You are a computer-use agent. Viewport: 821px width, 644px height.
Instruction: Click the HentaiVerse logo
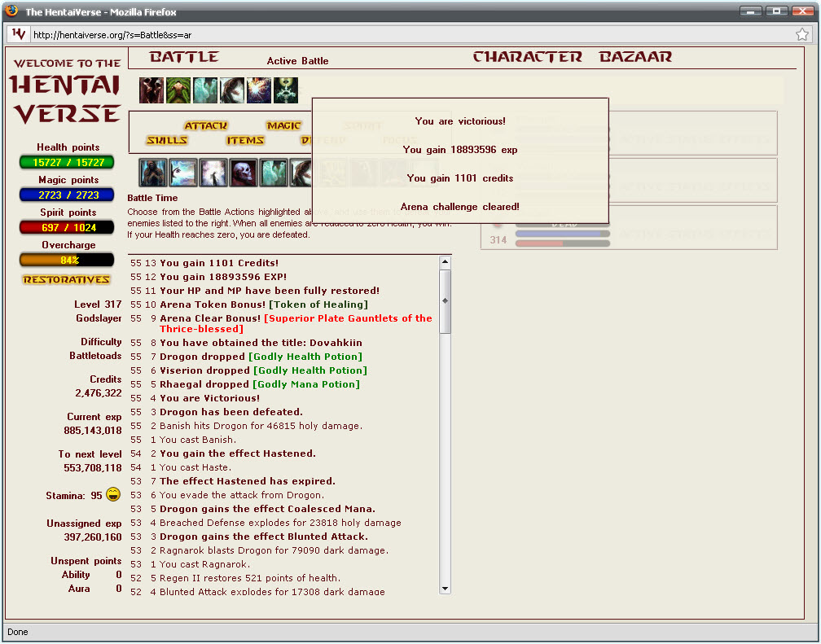click(x=67, y=91)
